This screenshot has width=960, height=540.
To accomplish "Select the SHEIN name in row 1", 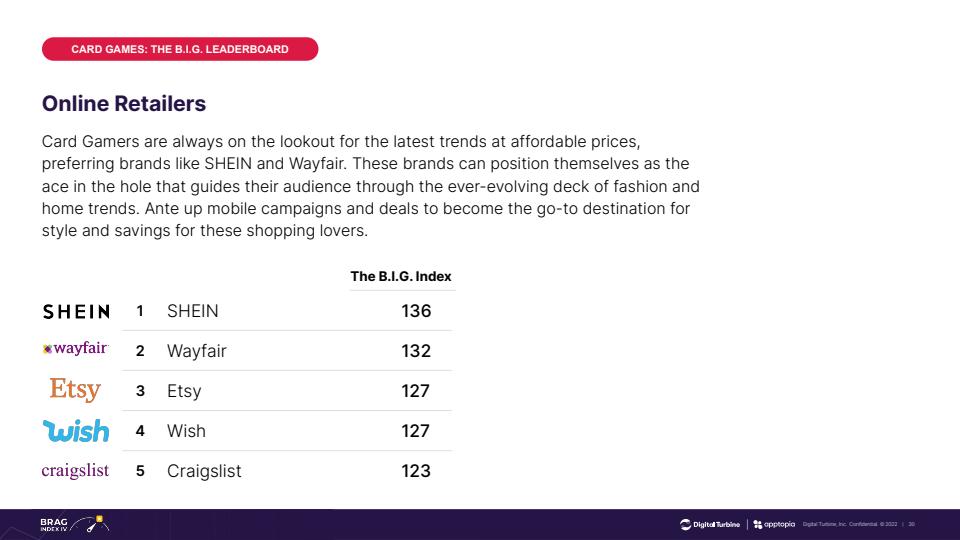I will pyautogui.click(x=193, y=311).
